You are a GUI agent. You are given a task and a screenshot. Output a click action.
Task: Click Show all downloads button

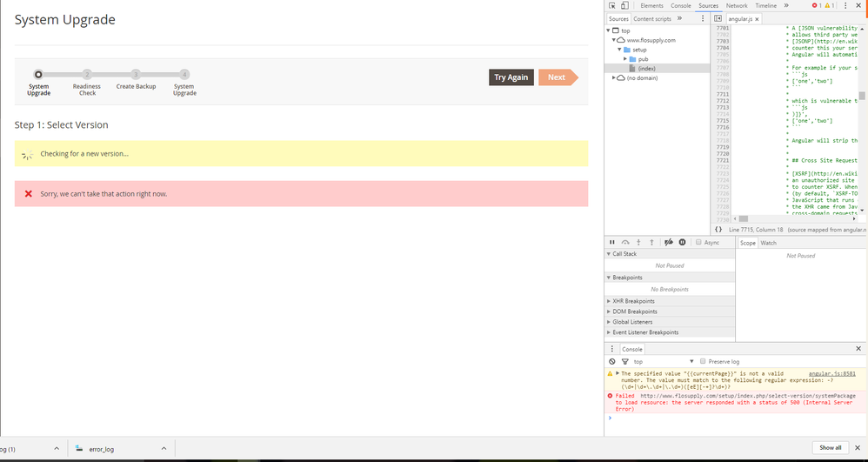tap(830, 448)
